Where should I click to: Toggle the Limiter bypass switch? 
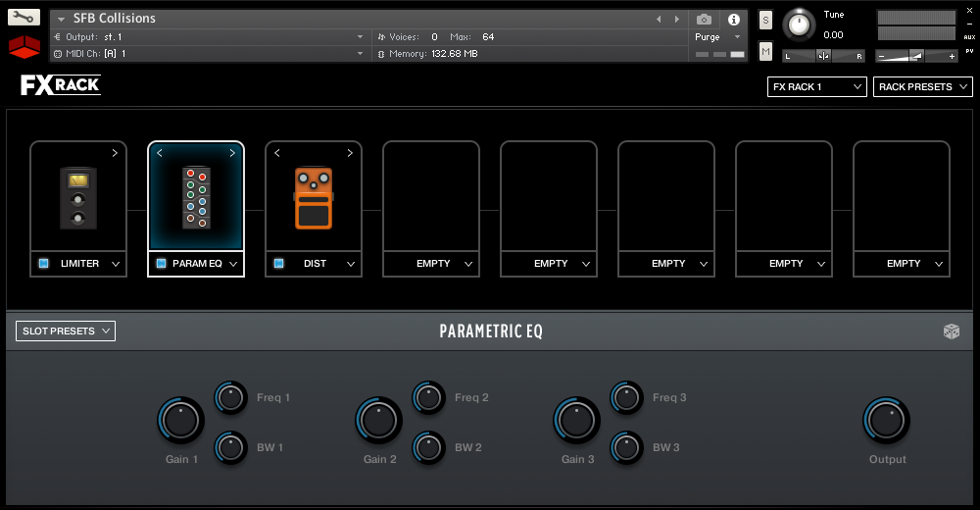(44, 264)
